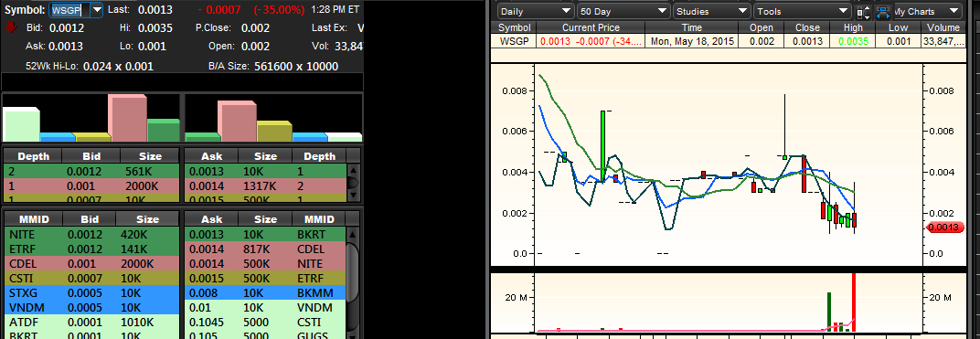Select the CSTI ask row 0.1045
This screenshot has height=339, width=980.
[x=266, y=323]
